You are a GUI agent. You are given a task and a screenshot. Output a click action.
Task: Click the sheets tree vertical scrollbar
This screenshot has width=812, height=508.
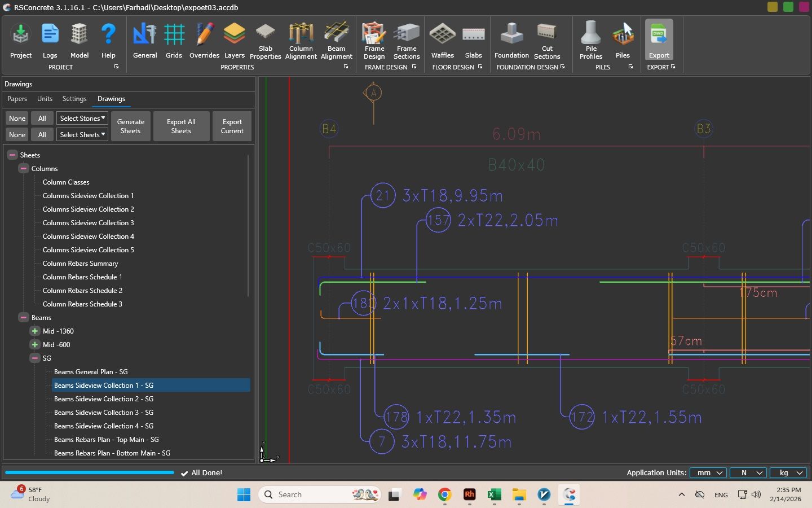pyautogui.click(x=248, y=226)
